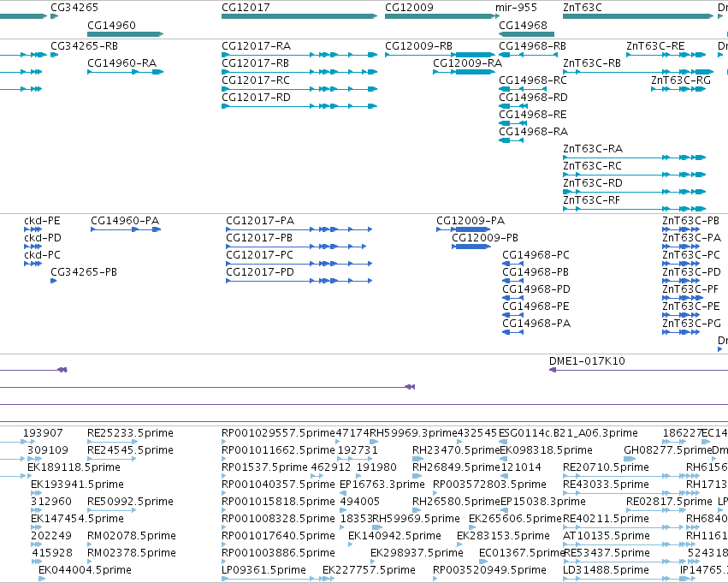The image size is (728, 583).
Task: Click EST RM02078.5prime
Action: click(132, 537)
